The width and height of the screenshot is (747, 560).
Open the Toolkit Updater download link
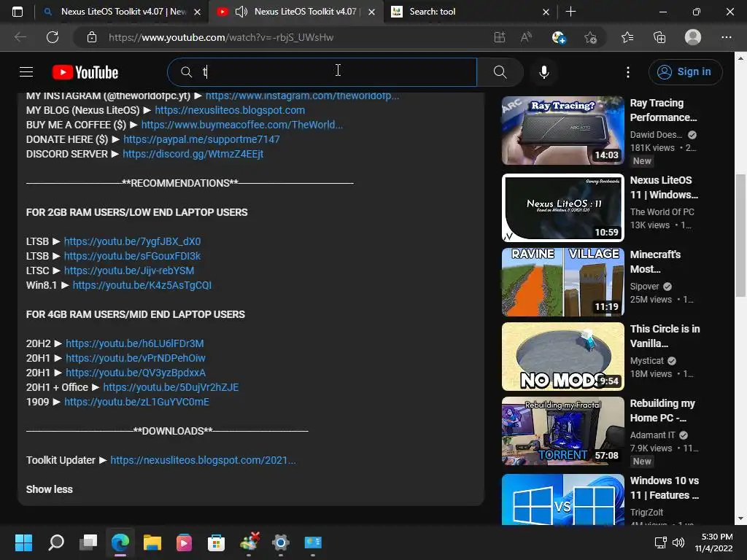pyautogui.click(x=203, y=460)
